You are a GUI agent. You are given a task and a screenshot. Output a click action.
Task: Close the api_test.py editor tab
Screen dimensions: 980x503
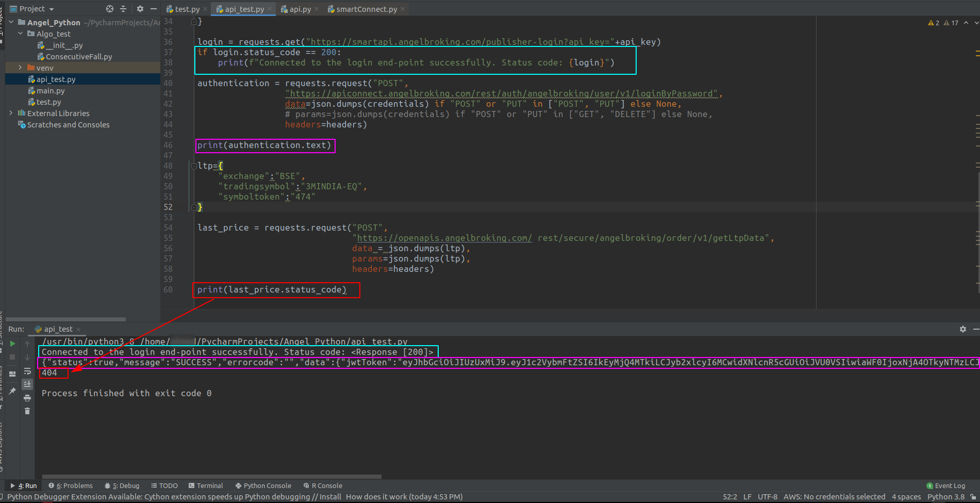[x=270, y=9]
